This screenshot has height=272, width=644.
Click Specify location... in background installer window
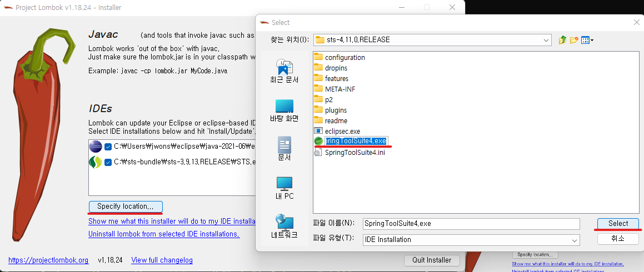click(535, 255)
